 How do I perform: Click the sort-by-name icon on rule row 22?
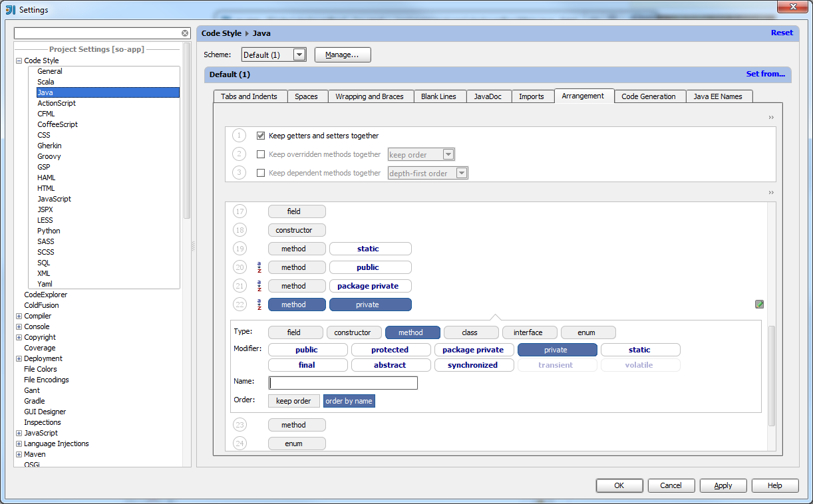[259, 305]
